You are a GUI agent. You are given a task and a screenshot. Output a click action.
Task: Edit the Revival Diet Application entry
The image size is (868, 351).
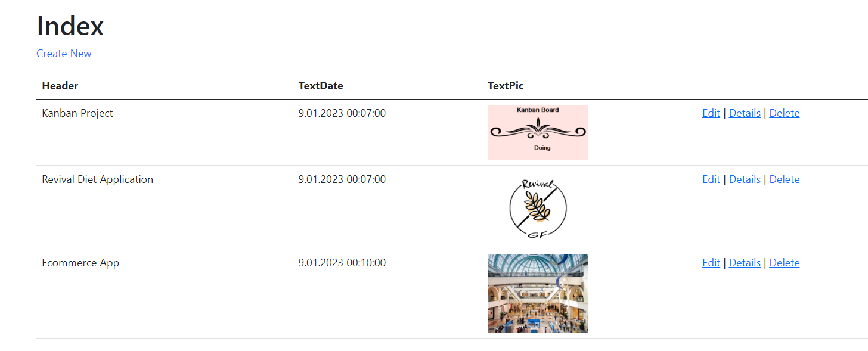711,179
